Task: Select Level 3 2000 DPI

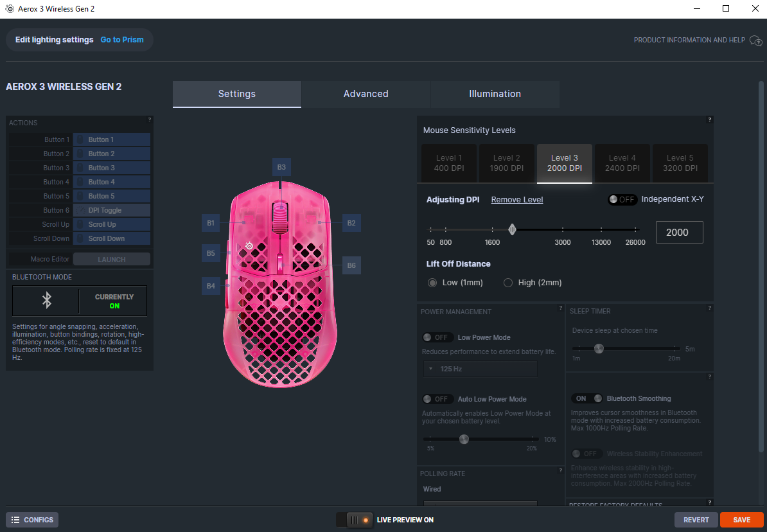Action: (x=565, y=163)
